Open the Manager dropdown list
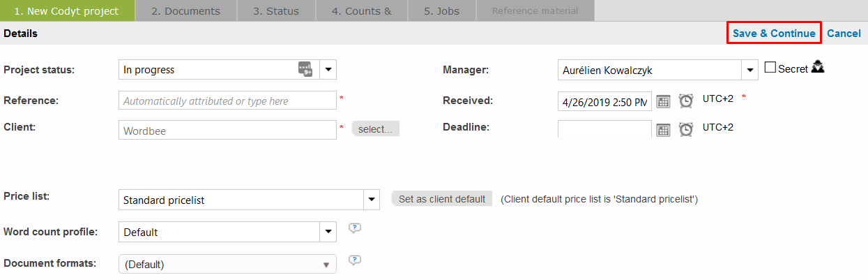The image size is (868, 280). coord(750,70)
